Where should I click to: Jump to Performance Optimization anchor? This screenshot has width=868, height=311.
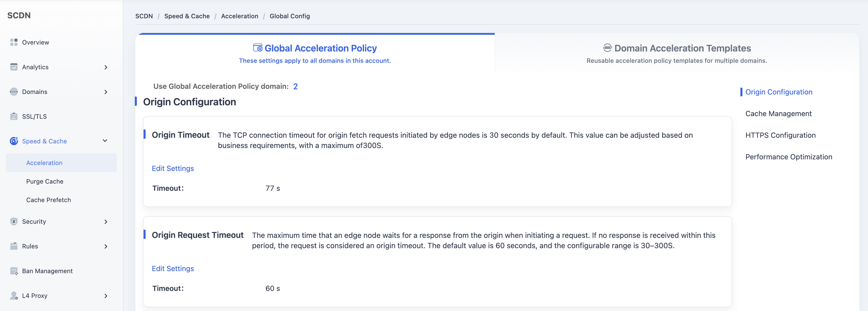click(789, 157)
